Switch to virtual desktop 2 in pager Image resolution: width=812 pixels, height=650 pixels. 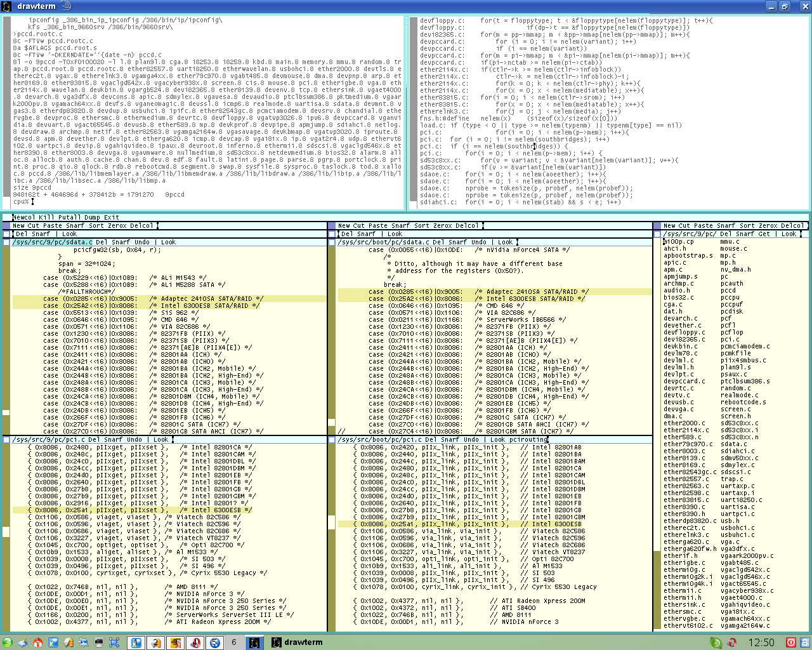click(156, 642)
